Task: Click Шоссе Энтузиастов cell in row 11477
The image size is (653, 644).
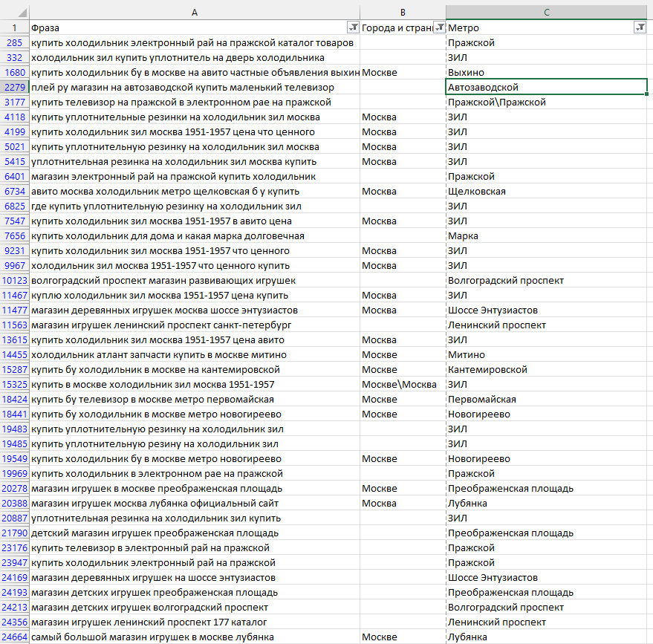Action: coord(546,310)
